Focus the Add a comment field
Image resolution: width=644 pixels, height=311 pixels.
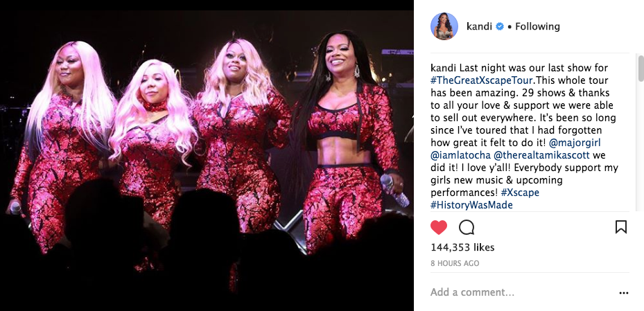coord(521,292)
